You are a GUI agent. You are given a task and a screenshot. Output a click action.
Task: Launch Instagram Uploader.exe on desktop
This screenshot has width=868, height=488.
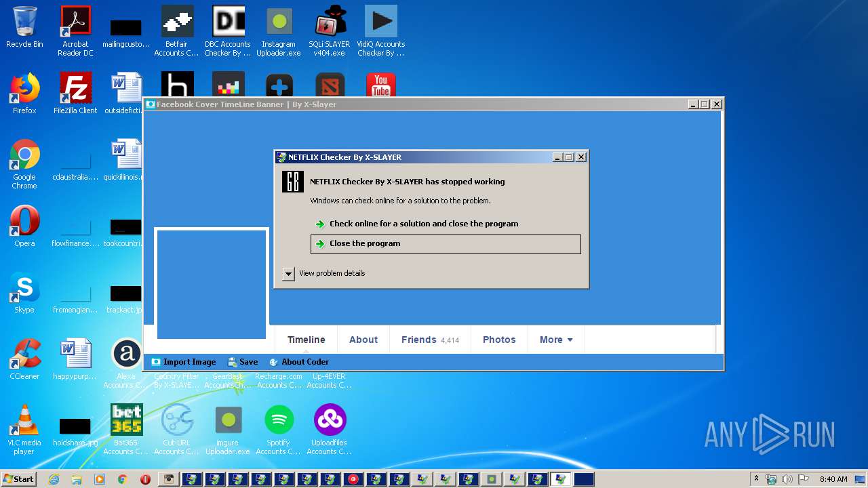279,30
